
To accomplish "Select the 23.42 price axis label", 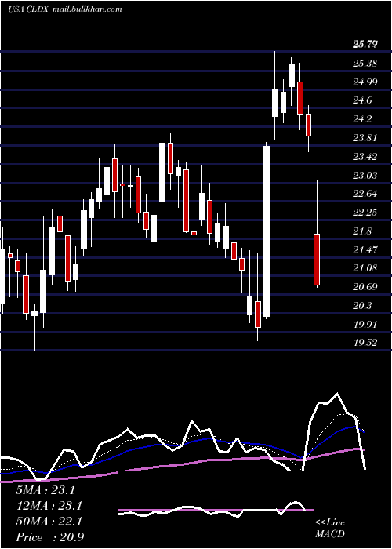I will coord(365,156).
